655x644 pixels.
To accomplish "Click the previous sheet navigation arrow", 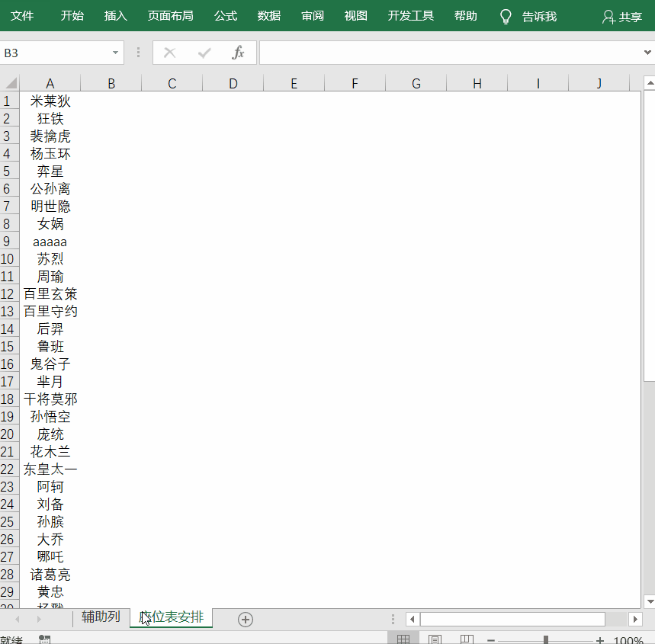I will [17, 619].
